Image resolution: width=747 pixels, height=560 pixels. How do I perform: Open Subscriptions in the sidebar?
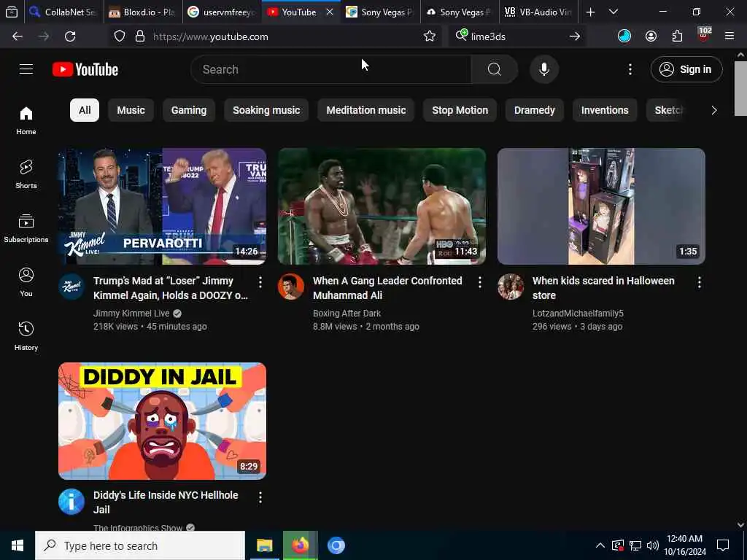(26, 228)
